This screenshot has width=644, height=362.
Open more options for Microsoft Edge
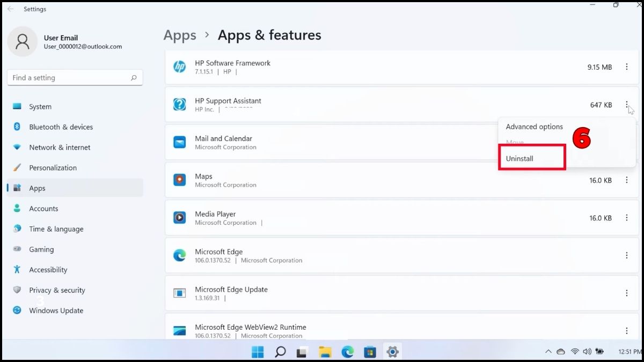(626, 256)
